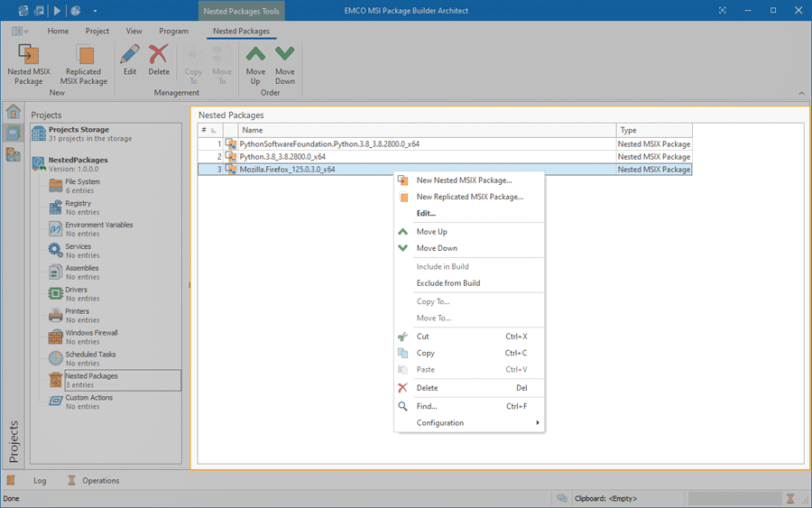Click the Replicated MSIX Package ribbon button
The height and width of the screenshot is (508, 812).
(83, 64)
